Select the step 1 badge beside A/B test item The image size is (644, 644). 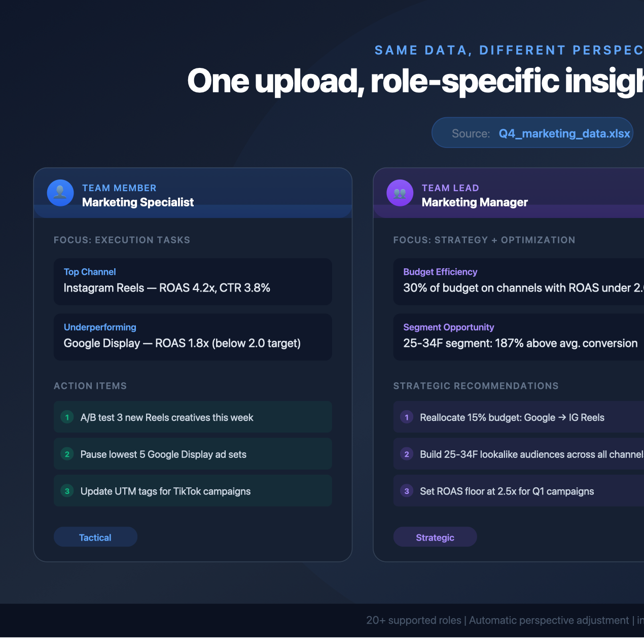tap(67, 417)
